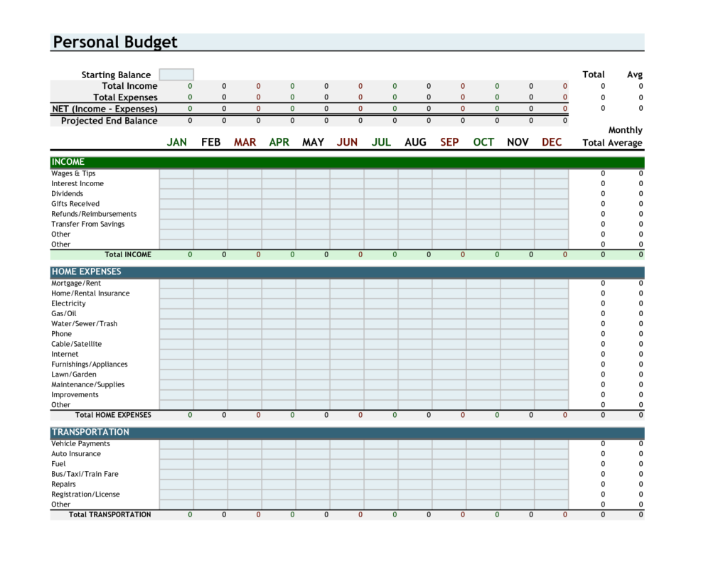Select the Auto Insurance row label
This screenshot has width=728, height=562.
coord(75,453)
